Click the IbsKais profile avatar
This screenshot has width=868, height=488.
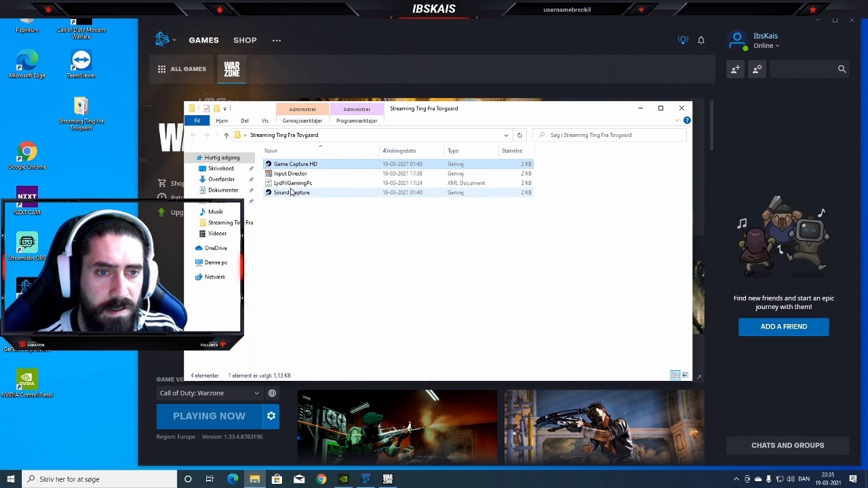(x=737, y=41)
